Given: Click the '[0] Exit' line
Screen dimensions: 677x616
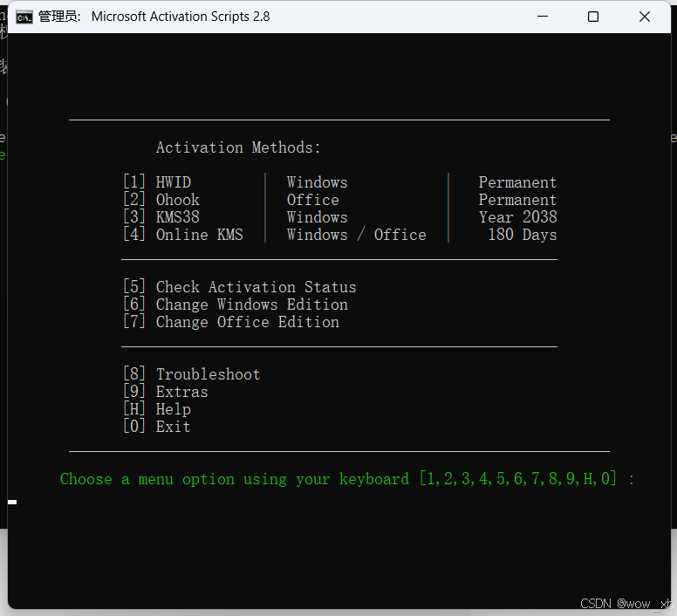Looking at the screenshot, I should coord(157,427).
